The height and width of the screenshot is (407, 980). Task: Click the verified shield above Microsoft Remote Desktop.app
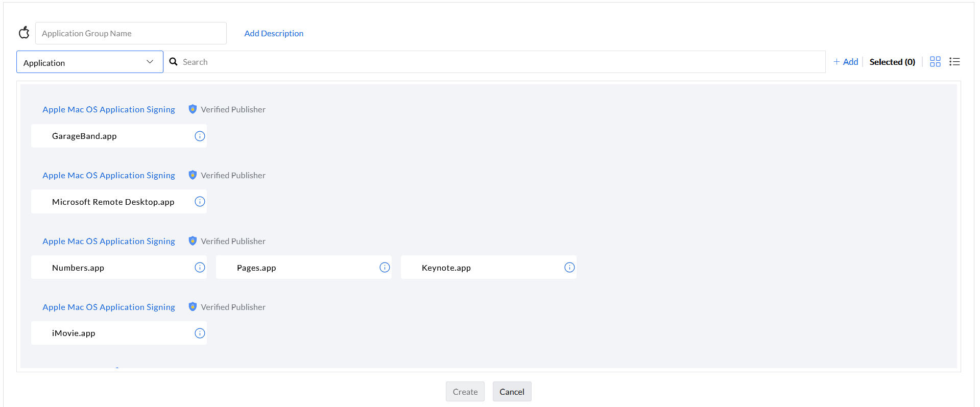tap(193, 175)
